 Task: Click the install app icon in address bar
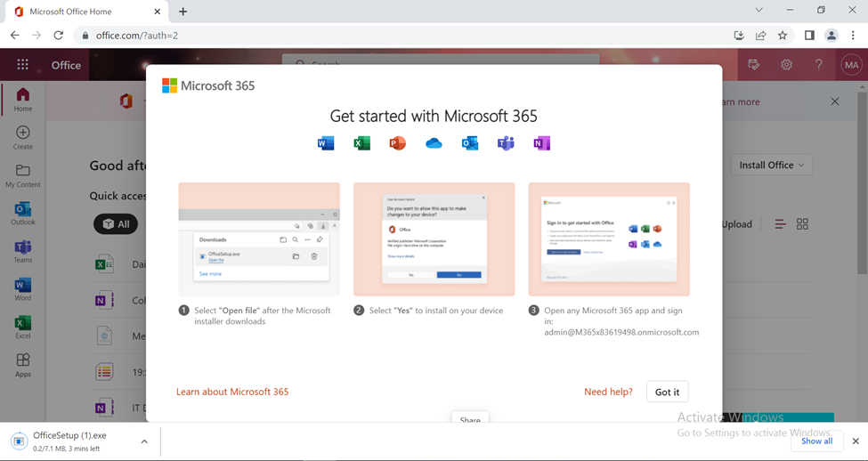(739, 36)
